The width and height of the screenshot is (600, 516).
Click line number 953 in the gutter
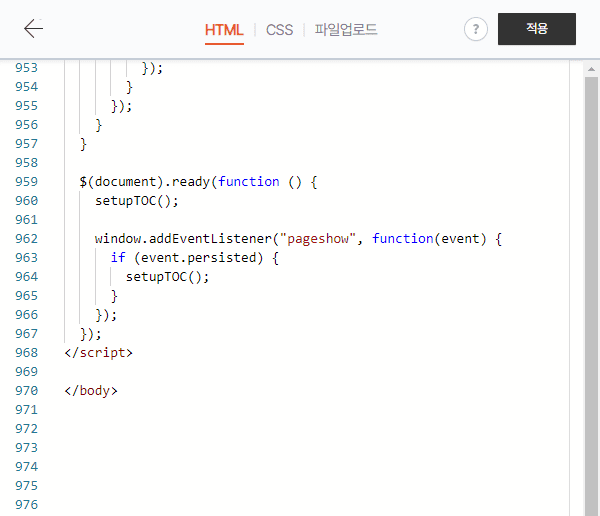[x=26, y=68]
